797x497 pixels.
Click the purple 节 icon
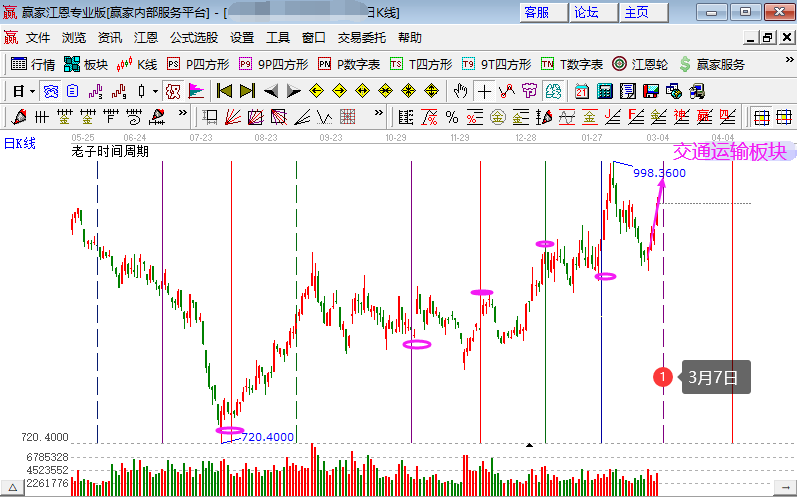(x=530, y=91)
